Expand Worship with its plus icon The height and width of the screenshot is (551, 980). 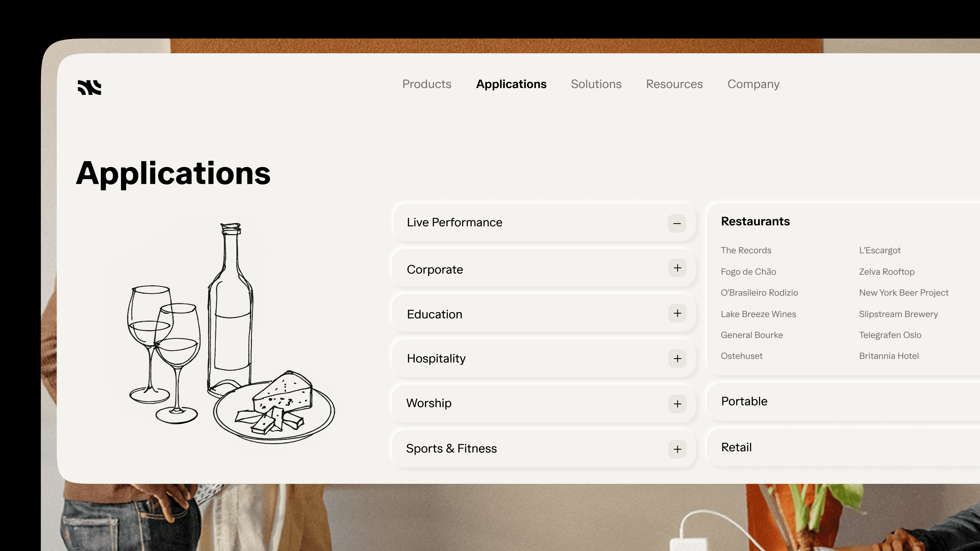coord(677,404)
